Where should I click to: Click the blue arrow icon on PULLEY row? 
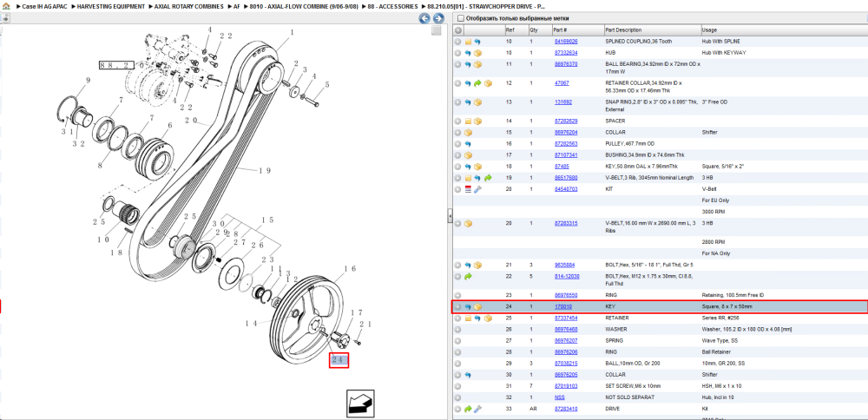468,143
